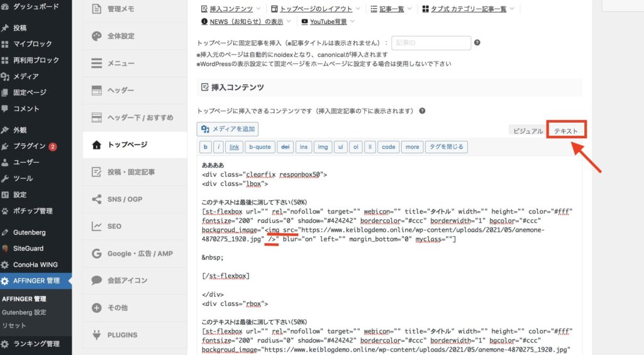Expand the 挿入コンテンツ dropdown link
The height and width of the screenshot is (355, 644).
(x=230, y=9)
